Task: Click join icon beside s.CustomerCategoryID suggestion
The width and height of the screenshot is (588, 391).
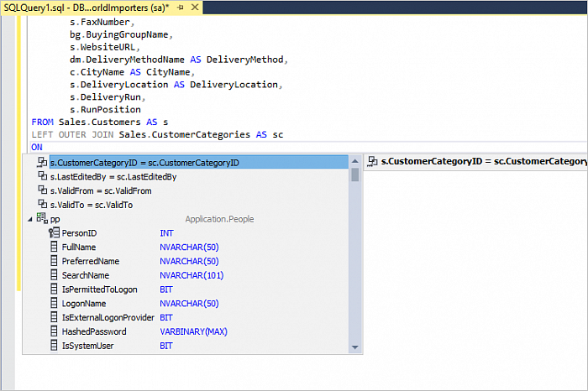Action: [x=42, y=163]
